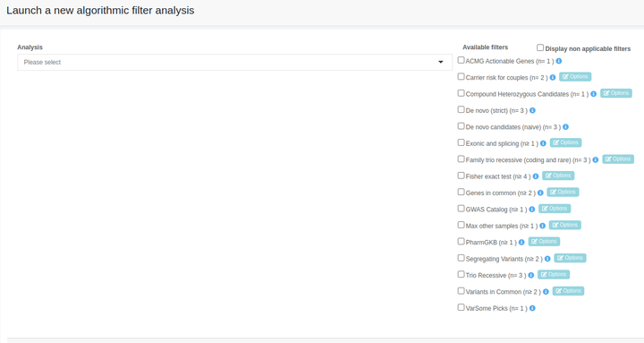Tick the Segregating Variants checkbox

[x=461, y=258]
